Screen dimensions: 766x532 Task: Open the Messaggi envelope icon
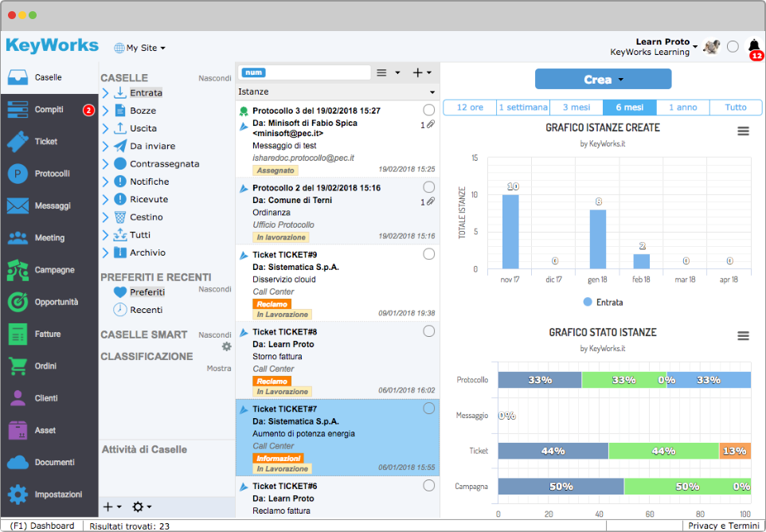pyautogui.click(x=18, y=206)
